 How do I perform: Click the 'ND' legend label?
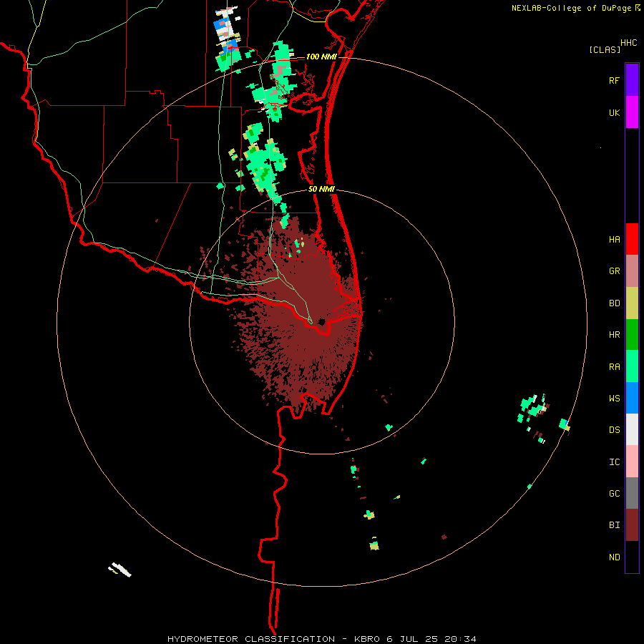614,557
